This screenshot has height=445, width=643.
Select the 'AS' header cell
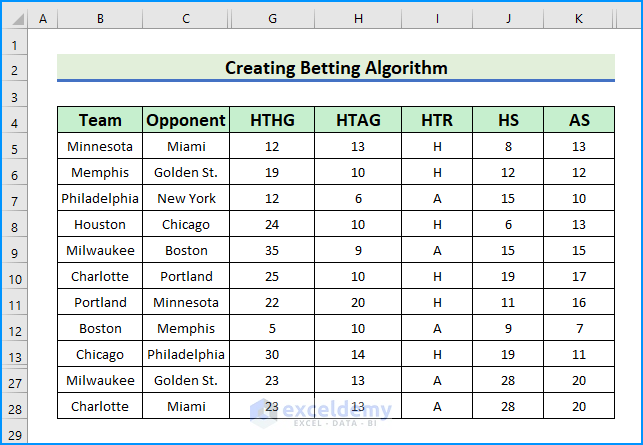pos(579,121)
